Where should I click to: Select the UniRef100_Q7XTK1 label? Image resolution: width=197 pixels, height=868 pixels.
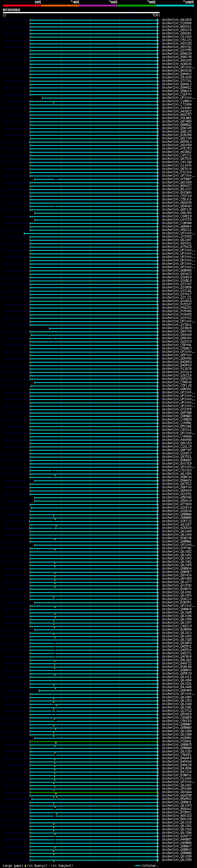(177, 81)
